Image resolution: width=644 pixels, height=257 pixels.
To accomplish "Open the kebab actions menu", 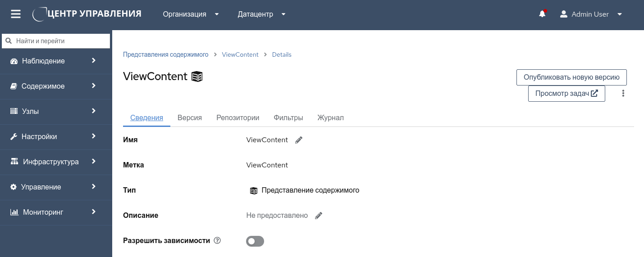I will (623, 94).
